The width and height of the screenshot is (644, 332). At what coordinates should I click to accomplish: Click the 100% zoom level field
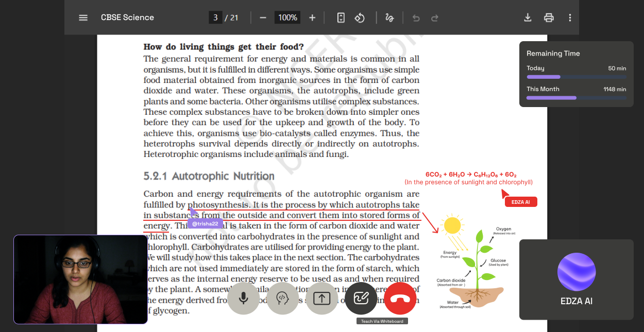coord(287,18)
